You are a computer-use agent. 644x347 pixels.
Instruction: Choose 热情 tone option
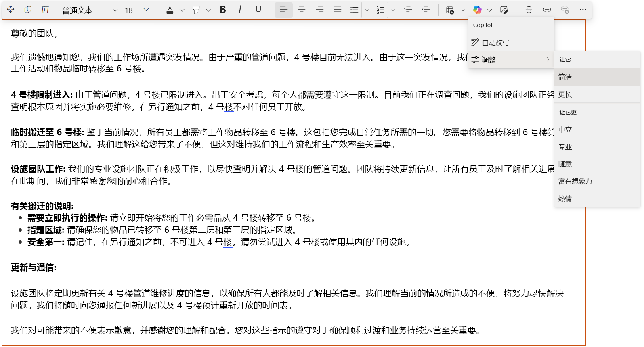(x=597, y=199)
